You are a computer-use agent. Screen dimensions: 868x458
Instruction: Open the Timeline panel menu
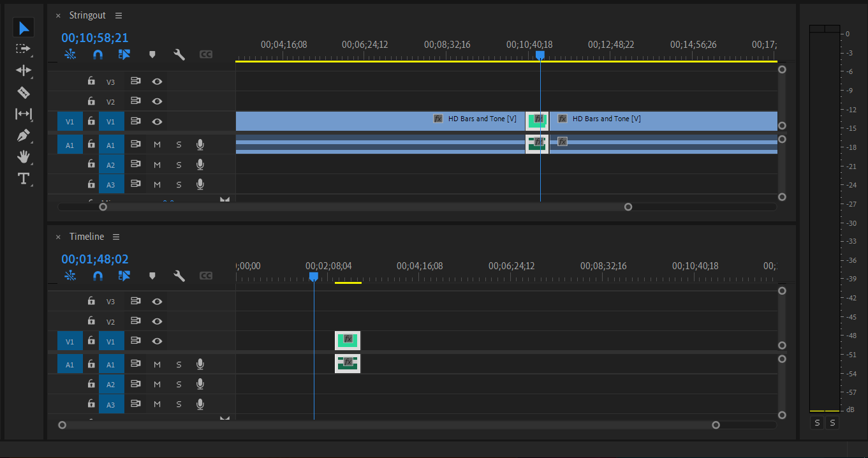[x=116, y=237]
